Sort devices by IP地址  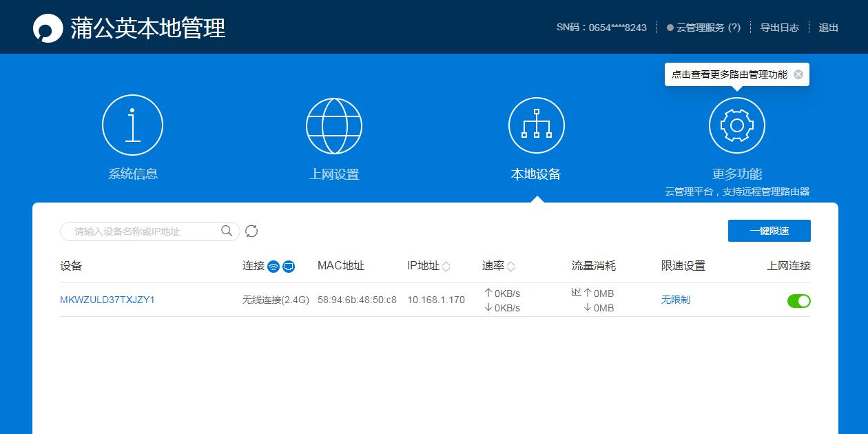click(446, 265)
